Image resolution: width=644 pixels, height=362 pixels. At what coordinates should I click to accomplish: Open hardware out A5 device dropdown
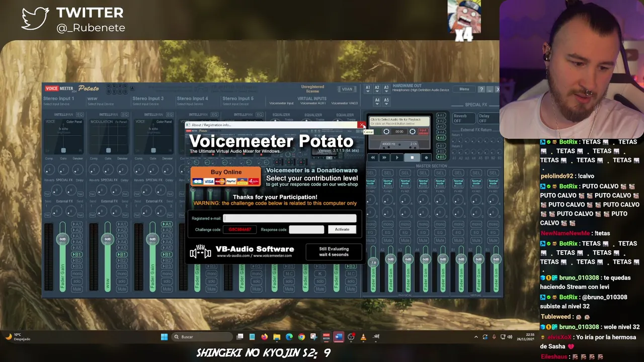(386, 101)
